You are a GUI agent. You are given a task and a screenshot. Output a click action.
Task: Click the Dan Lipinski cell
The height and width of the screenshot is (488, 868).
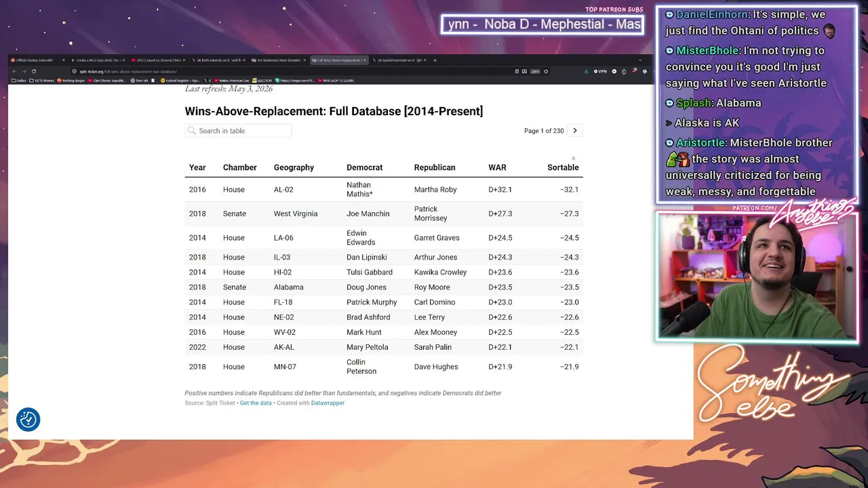pyautogui.click(x=368, y=258)
